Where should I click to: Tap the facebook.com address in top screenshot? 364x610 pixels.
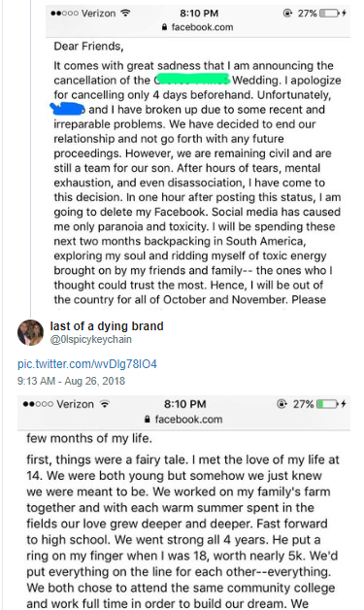(202, 27)
